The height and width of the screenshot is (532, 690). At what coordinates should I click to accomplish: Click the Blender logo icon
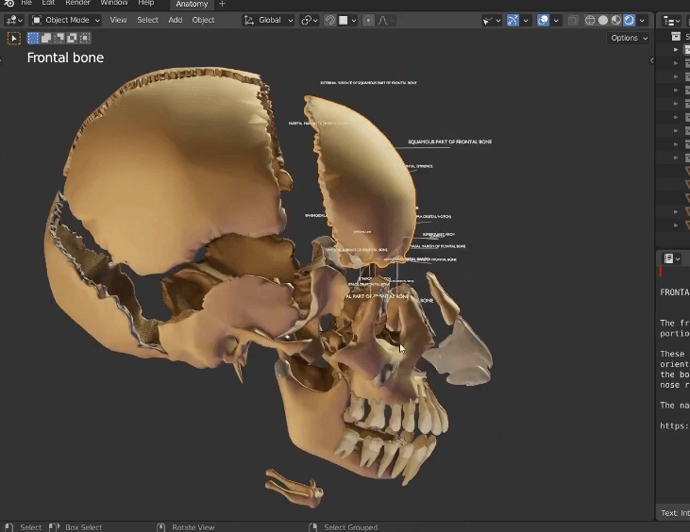(9, 4)
